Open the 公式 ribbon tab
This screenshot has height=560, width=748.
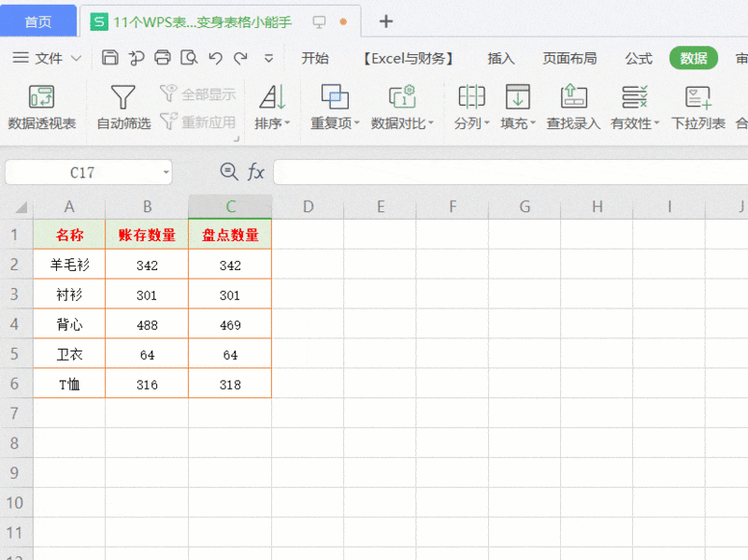coord(639,58)
